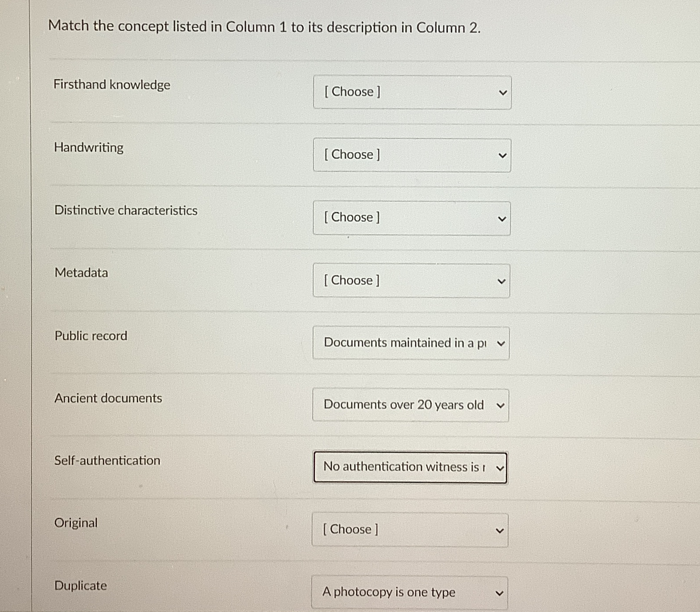Open the Firsthand knowledge dropdown
The image size is (700, 612).
pos(411,92)
